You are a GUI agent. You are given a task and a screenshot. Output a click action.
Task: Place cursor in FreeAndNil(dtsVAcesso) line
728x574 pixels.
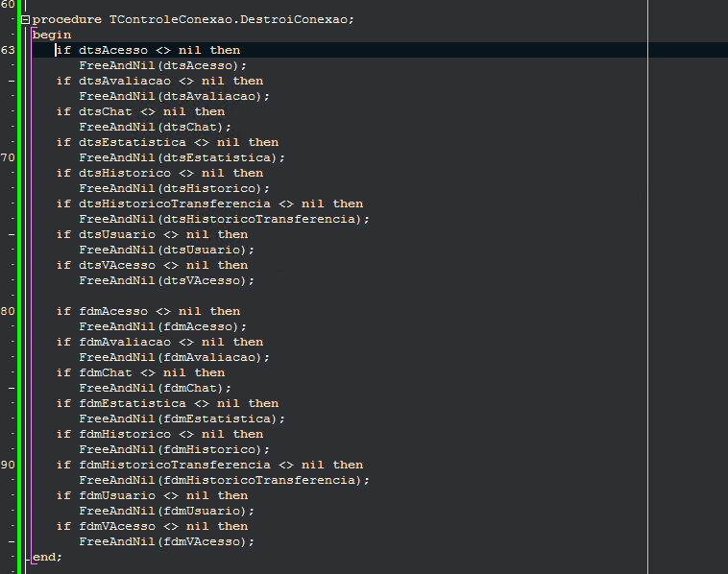click(x=167, y=280)
